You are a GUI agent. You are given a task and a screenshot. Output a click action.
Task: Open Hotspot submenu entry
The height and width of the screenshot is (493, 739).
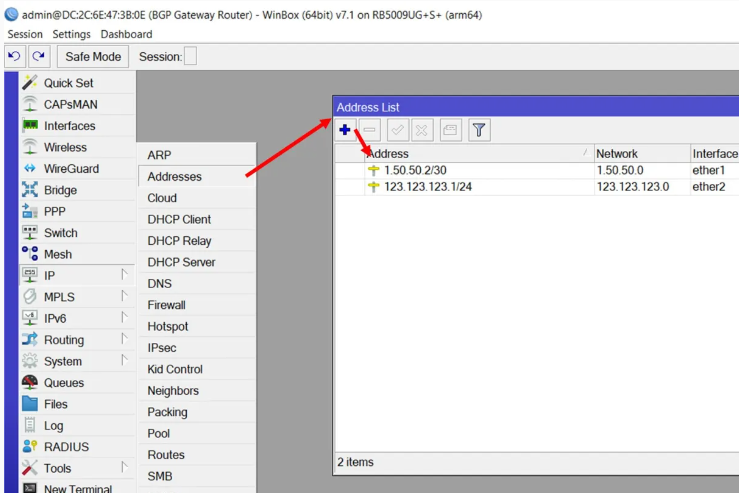[197, 326]
